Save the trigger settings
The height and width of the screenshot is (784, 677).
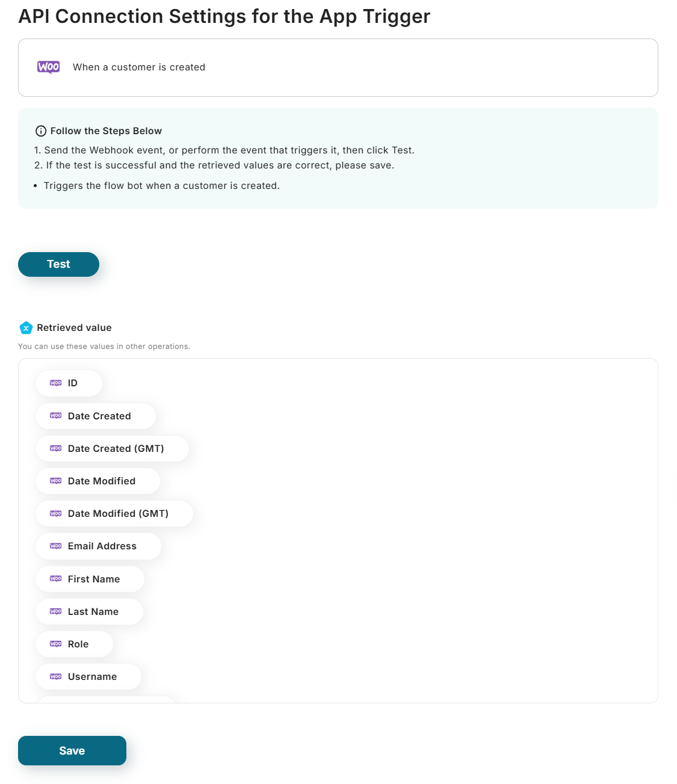[x=72, y=750]
